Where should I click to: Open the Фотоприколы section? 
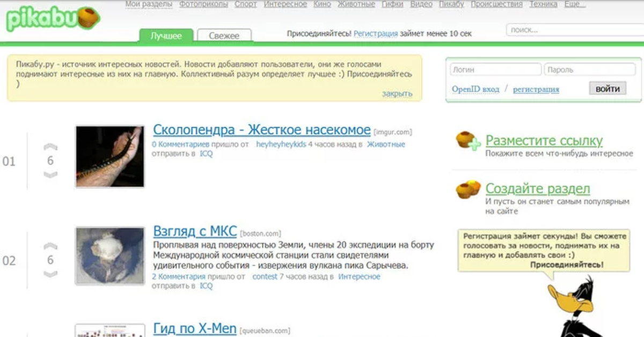[203, 4]
